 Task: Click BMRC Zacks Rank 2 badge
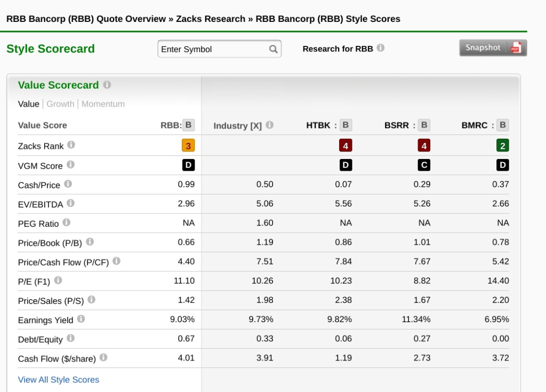coord(502,145)
